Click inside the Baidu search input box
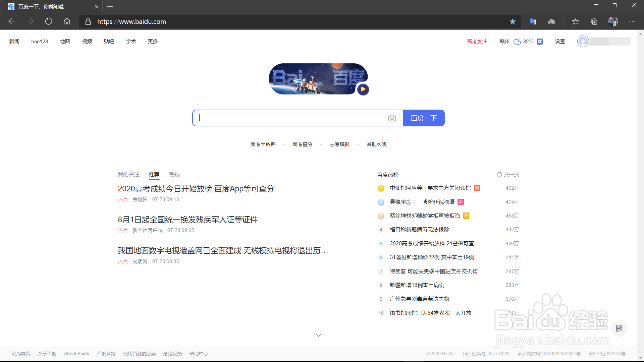 click(x=292, y=118)
